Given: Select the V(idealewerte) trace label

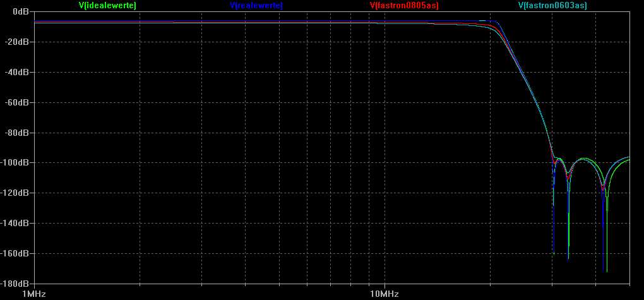Looking at the screenshot, I should point(107,5).
